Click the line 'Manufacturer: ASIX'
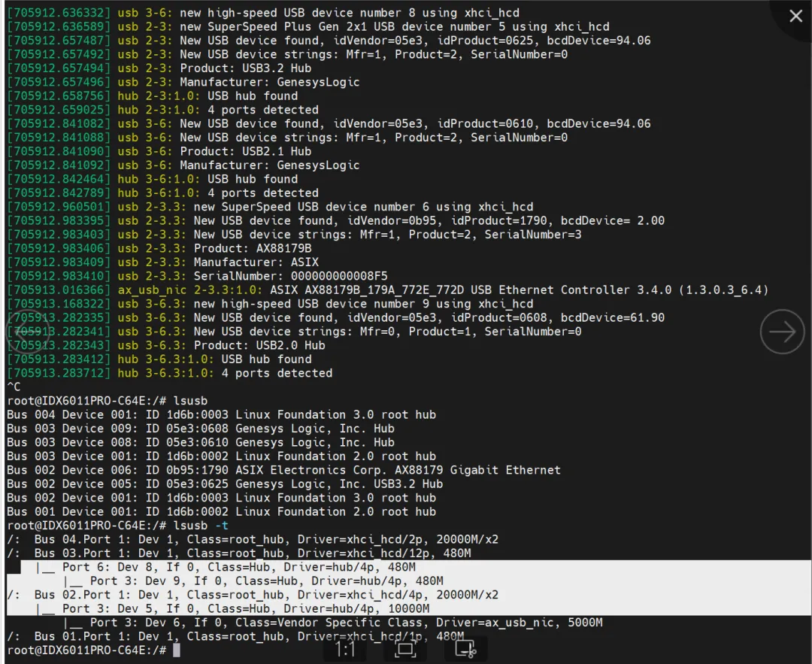This screenshot has width=812, height=664. (163, 262)
